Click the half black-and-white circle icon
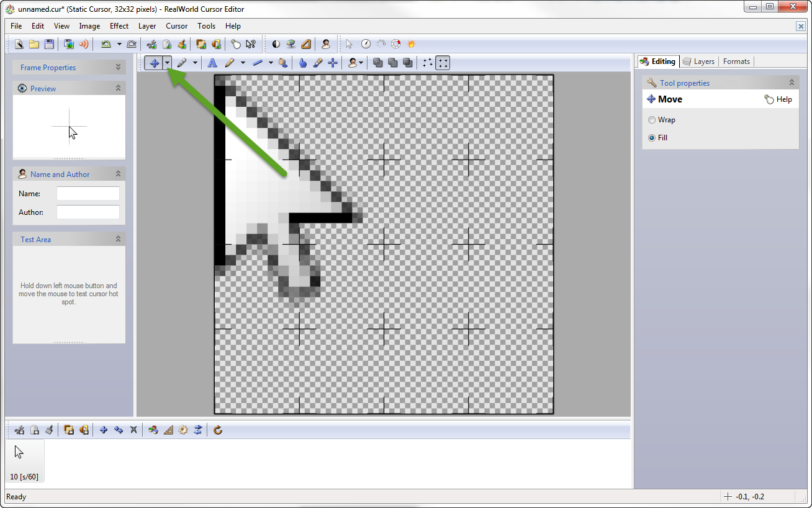This screenshot has width=812, height=508. (x=276, y=44)
